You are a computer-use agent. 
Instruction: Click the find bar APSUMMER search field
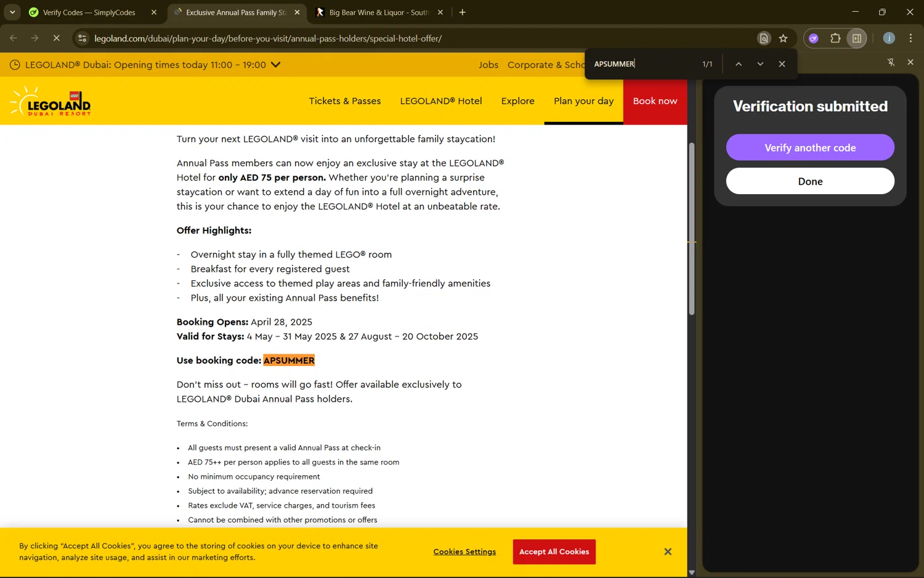(x=644, y=64)
